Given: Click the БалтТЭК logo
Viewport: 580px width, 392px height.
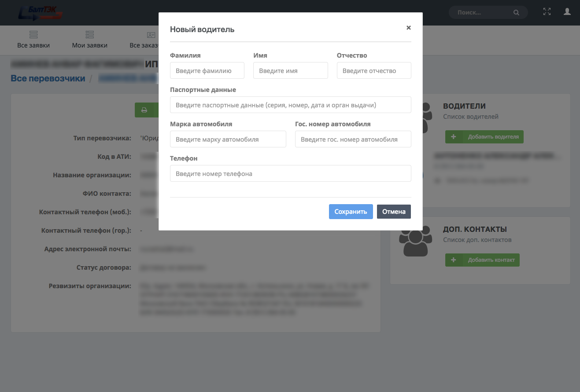Looking at the screenshot, I should (41, 13).
